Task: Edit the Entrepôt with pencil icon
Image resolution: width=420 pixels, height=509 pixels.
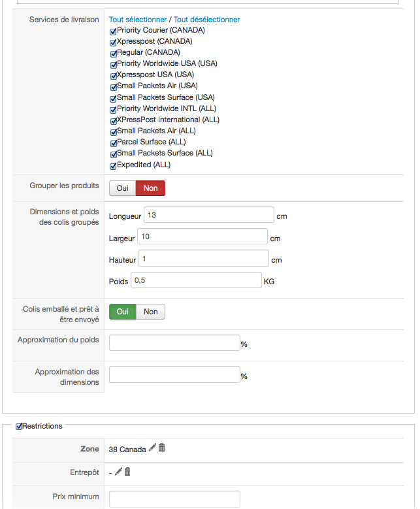Action: click(118, 471)
